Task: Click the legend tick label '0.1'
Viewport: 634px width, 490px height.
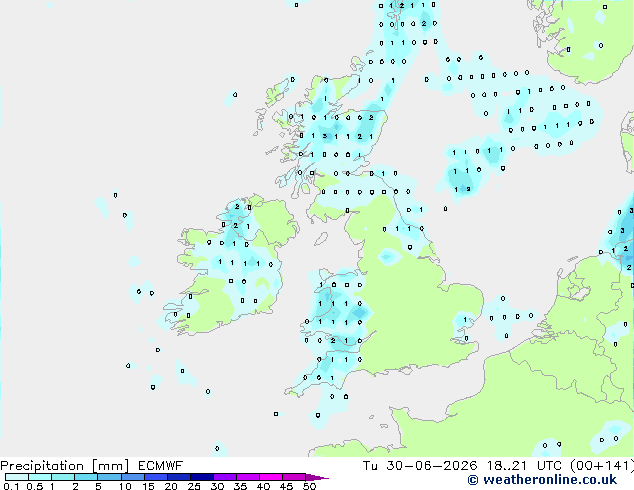Action: tap(11, 486)
